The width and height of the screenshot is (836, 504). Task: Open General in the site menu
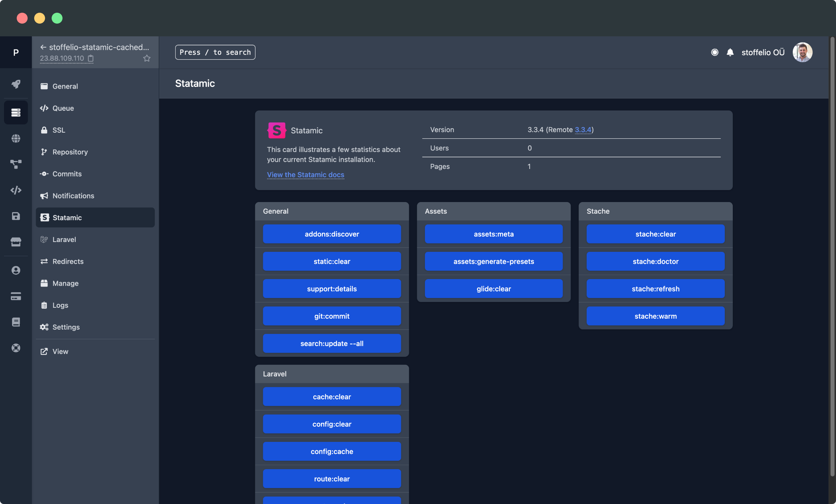pyautogui.click(x=95, y=86)
